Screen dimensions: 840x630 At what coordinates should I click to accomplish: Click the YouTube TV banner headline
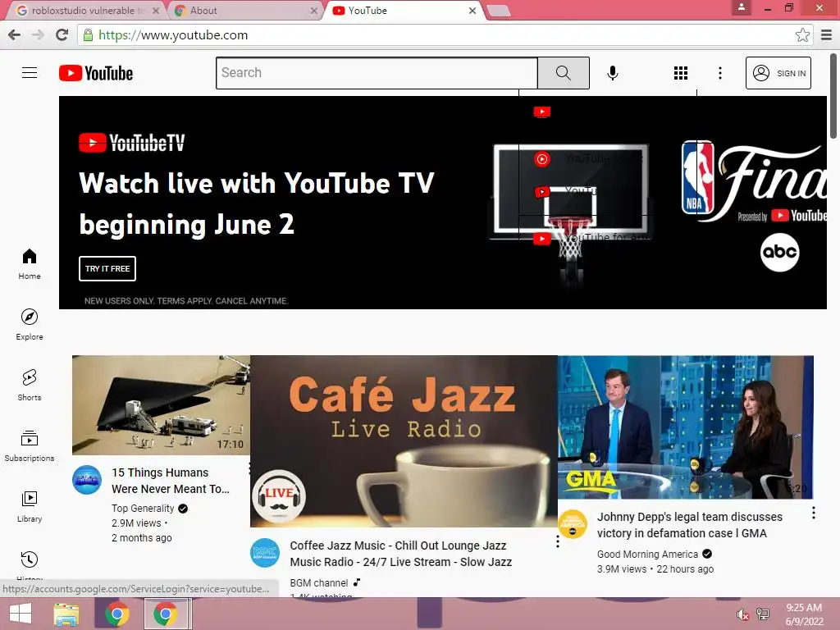(x=256, y=203)
